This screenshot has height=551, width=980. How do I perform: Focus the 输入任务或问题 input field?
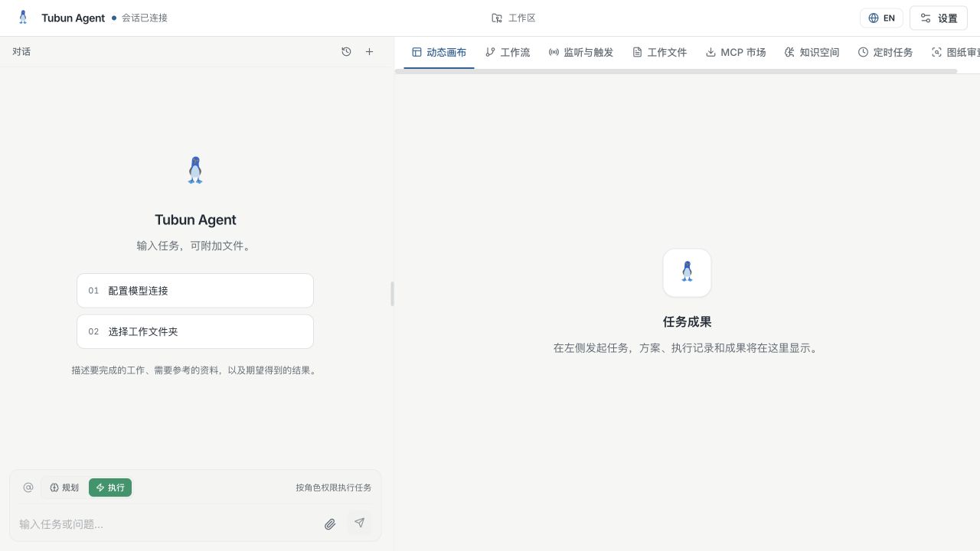coord(166,524)
